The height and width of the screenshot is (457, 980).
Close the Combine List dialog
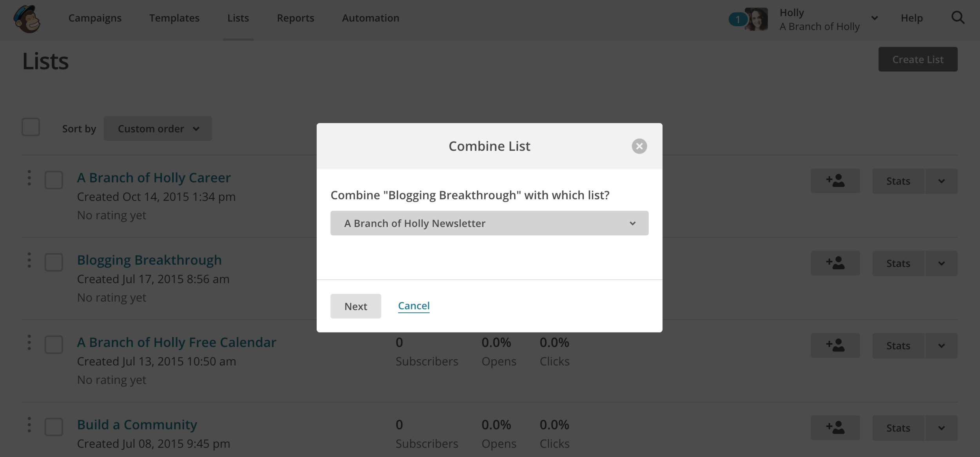639,146
